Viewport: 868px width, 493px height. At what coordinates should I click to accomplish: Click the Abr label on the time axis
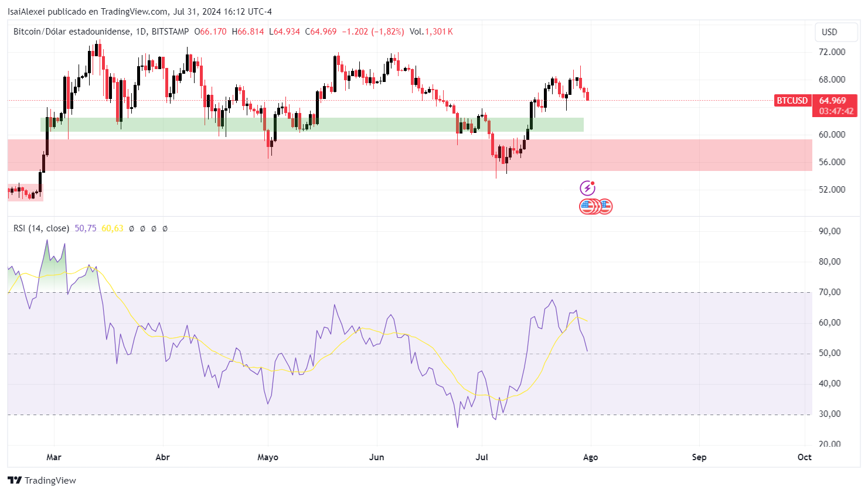[162, 457]
